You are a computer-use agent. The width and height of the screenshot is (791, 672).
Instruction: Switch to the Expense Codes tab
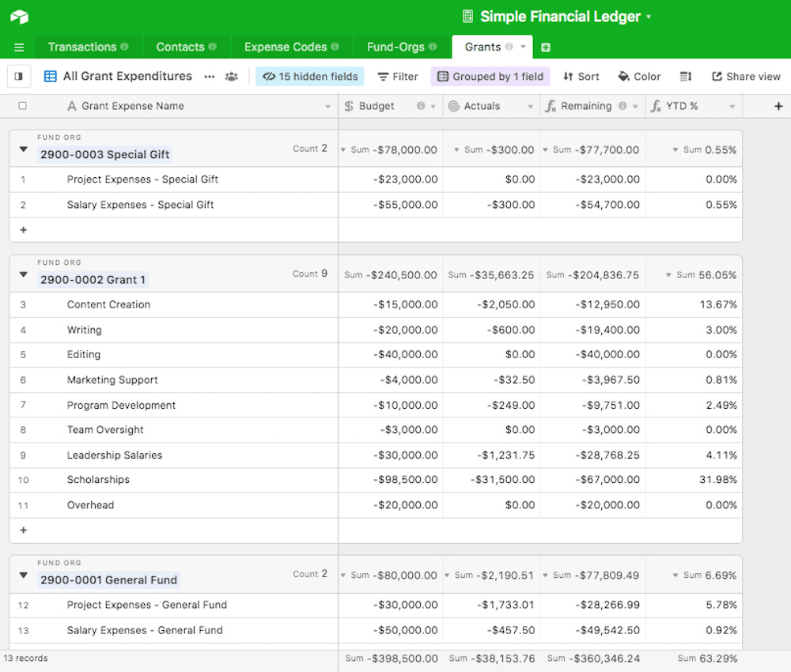point(286,47)
